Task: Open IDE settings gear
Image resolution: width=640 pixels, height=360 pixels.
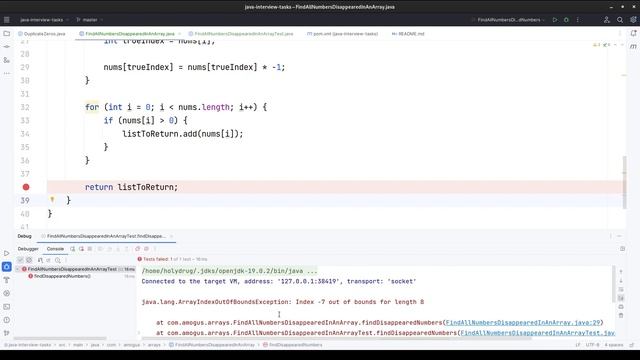Action: pyautogui.click(x=633, y=20)
